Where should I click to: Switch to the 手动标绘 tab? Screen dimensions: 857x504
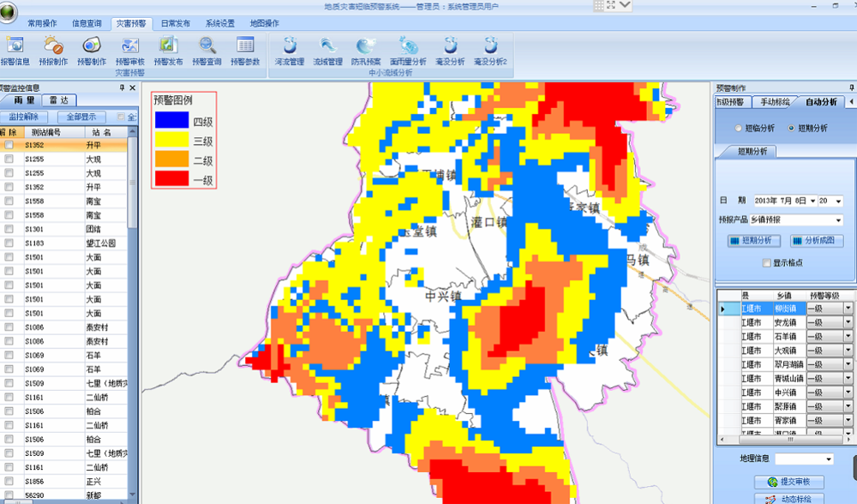(775, 102)
